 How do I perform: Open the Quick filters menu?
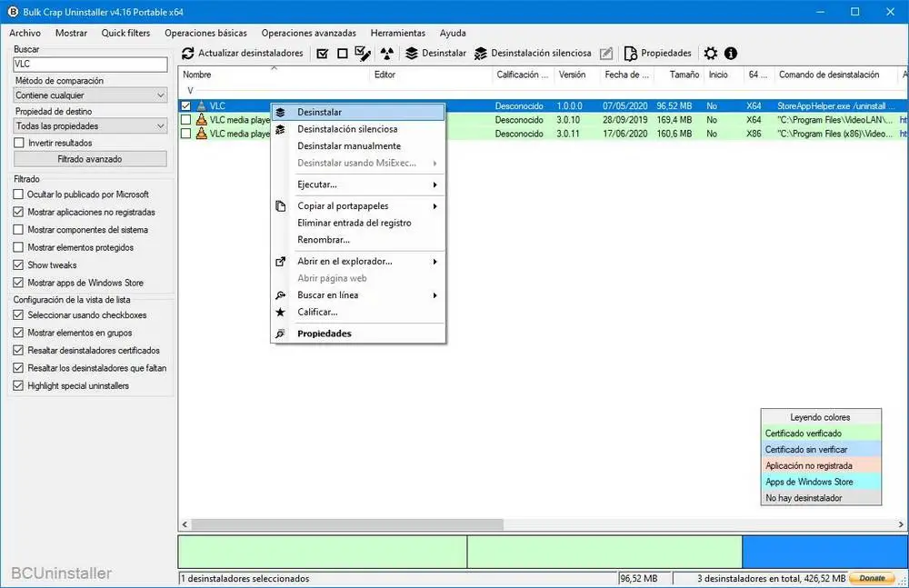click(x=125, y=33)
